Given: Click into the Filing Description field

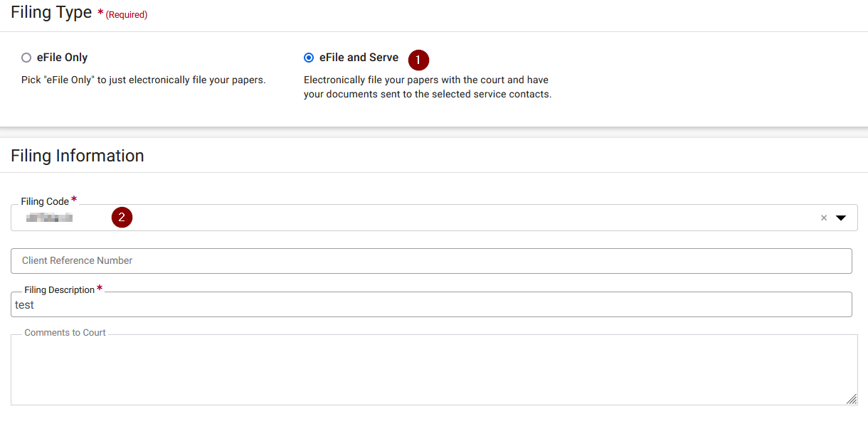Looking at the screenshot, I should 431,304.
